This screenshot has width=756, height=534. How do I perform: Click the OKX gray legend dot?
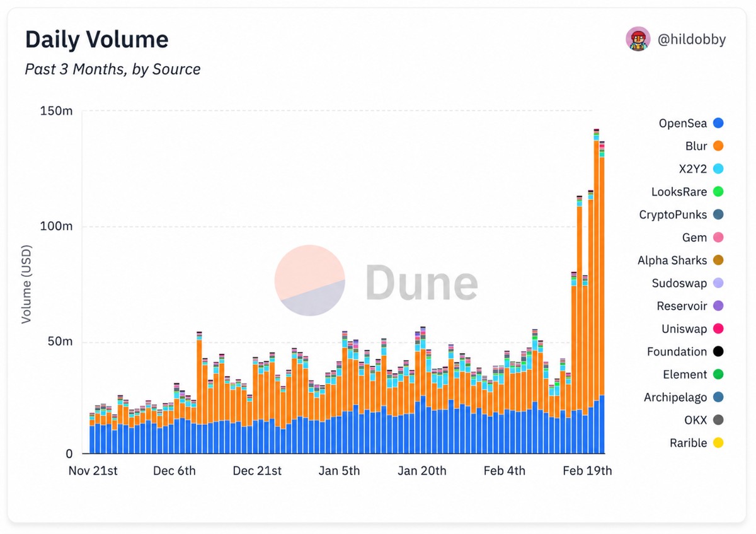(x=718, y=420)
